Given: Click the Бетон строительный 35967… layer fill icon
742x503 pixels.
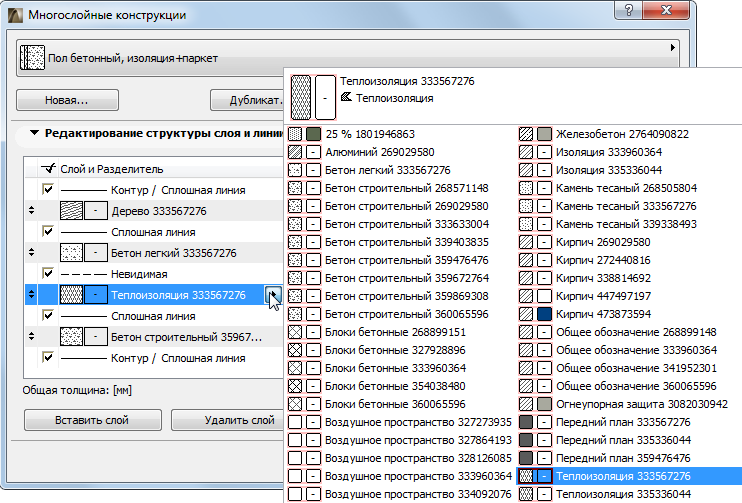Looking at the screenshot, I should coord(71,337).
